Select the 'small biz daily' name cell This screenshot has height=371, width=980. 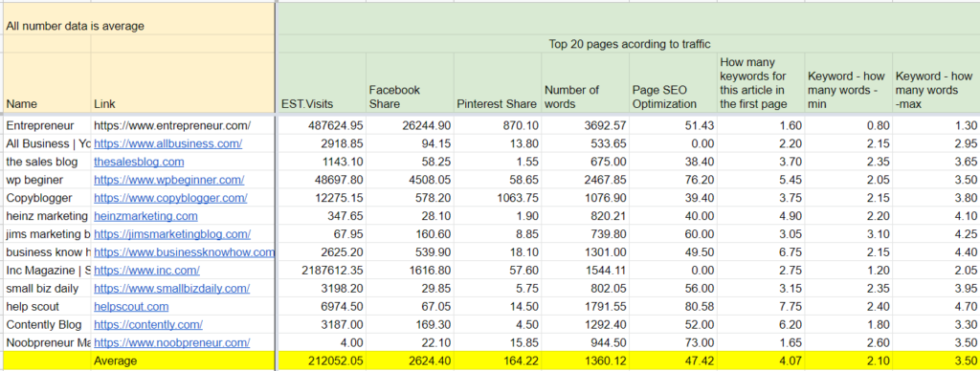(x=46, y=289)
